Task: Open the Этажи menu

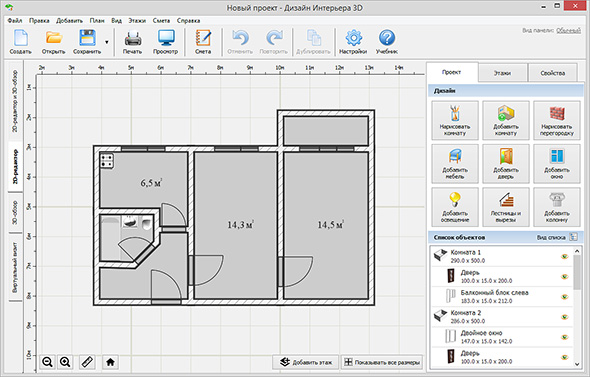Action: (137, 20)
